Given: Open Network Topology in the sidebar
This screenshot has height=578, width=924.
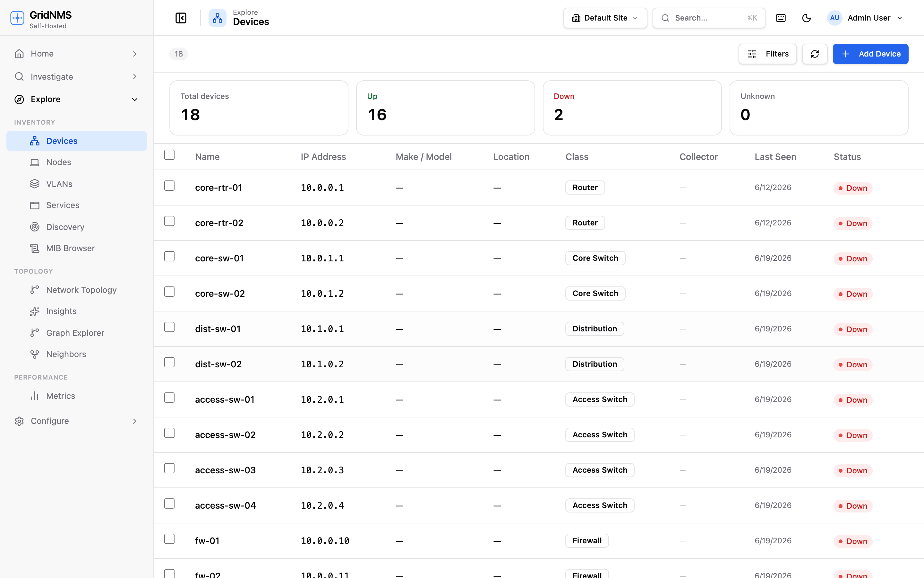Looking at the screenshot, I should [77, 290].
